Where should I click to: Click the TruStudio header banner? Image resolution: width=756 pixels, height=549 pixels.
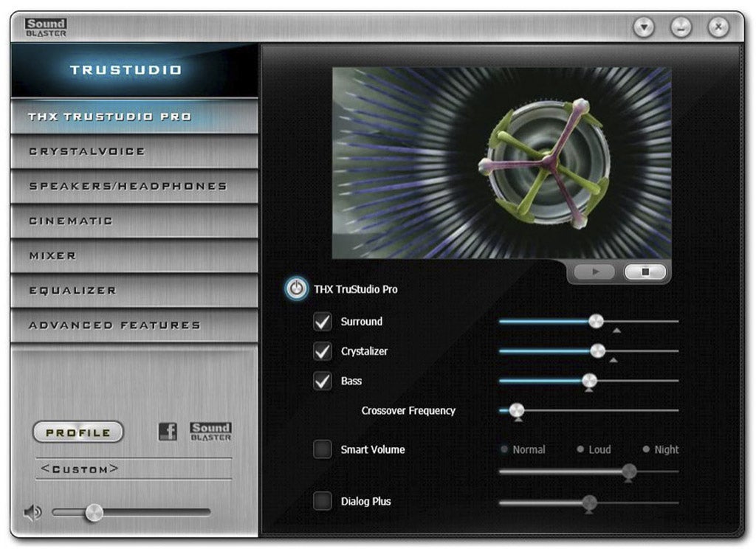pos(134,70)
